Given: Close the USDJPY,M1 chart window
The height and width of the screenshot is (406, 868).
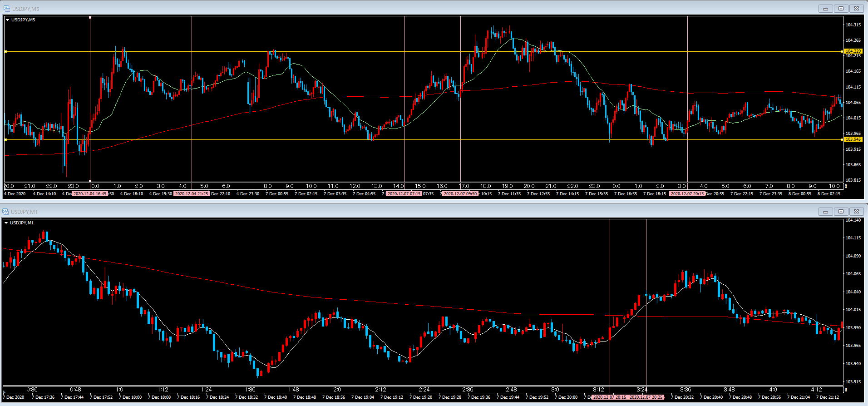Looking at the screenshot, I should point(856,212).
